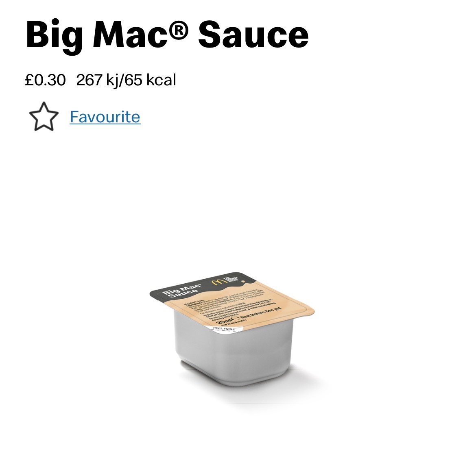This screenshot has height=469, width=476.
Task: Click the Peel Here tab on pot
Action: [224, 329]
